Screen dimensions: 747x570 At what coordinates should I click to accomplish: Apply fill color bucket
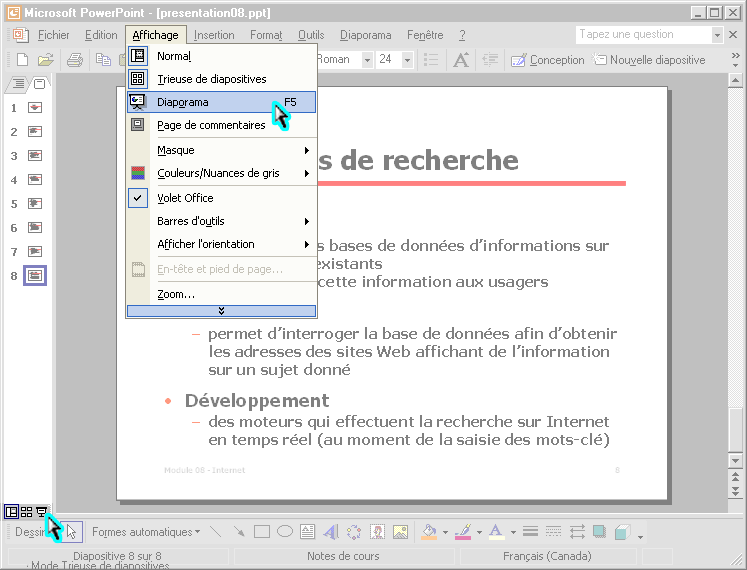point(429,532)
